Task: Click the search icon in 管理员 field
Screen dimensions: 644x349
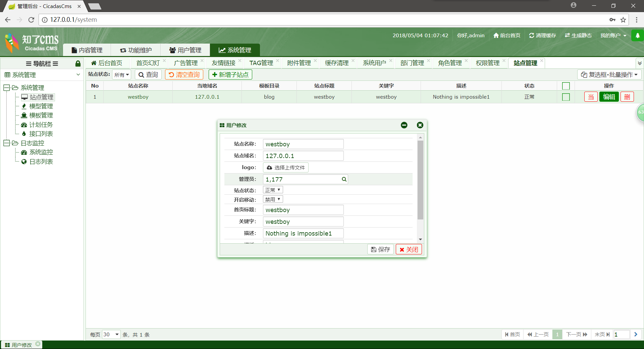Action: [x=344, y=179]
